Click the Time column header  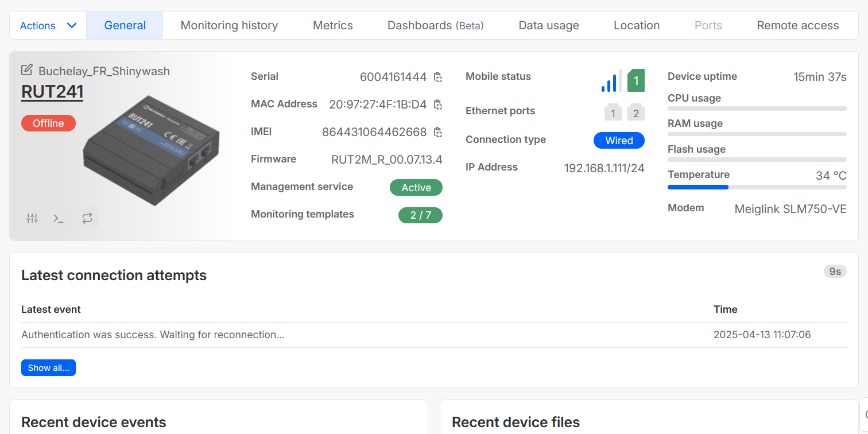pos(726,309)
